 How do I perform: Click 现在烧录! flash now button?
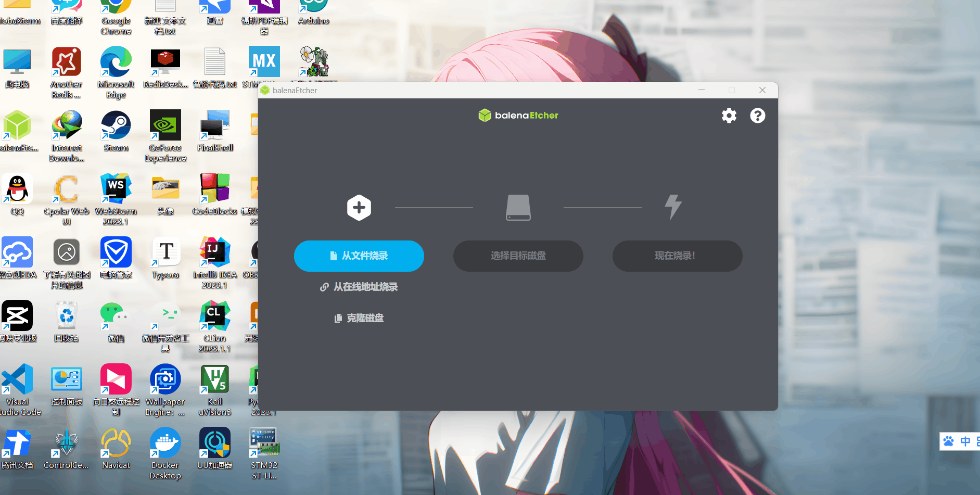click(x=678, y=256)
